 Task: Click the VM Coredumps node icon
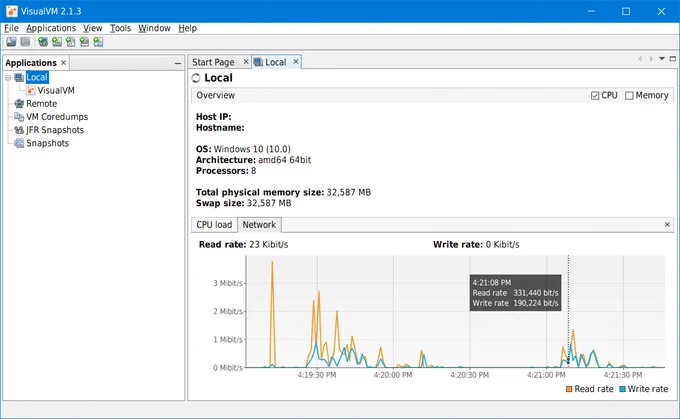(x=19, y=117)
